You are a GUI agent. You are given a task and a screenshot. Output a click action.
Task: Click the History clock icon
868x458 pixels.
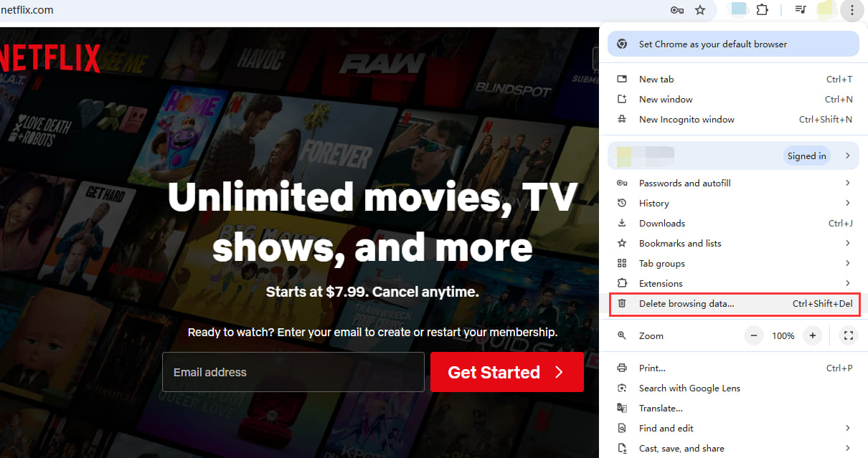[623, 204]
